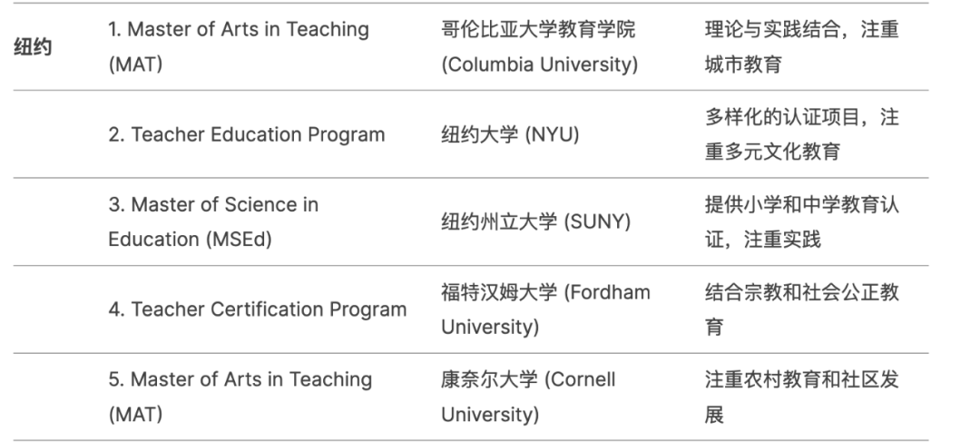This screenshot has width=980, height=442.
Task: Click the word Columbia University in parentheses
Action: [539, 64]
